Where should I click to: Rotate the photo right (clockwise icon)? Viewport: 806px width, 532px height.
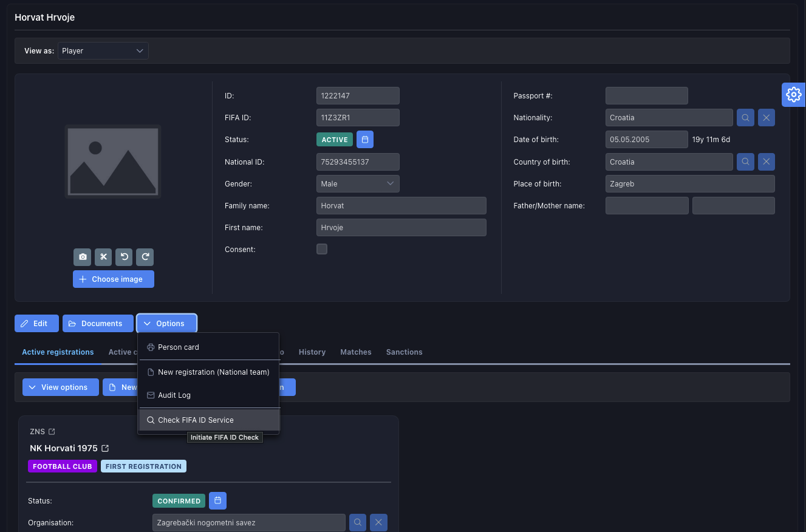145,257
